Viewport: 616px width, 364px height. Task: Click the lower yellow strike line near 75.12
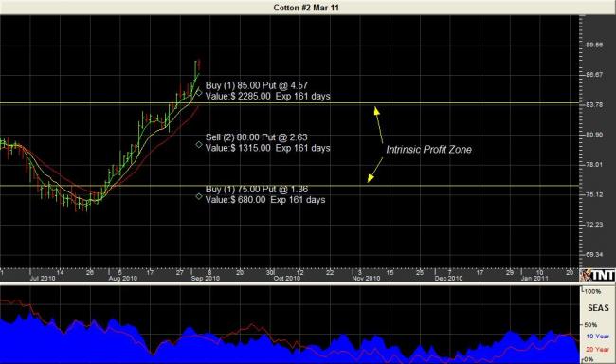click(x=290, y=186)
